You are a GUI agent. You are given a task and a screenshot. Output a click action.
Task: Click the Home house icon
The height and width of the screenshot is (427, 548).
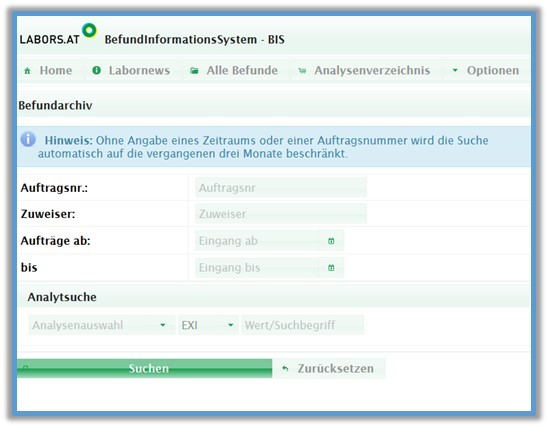point(27,71)
